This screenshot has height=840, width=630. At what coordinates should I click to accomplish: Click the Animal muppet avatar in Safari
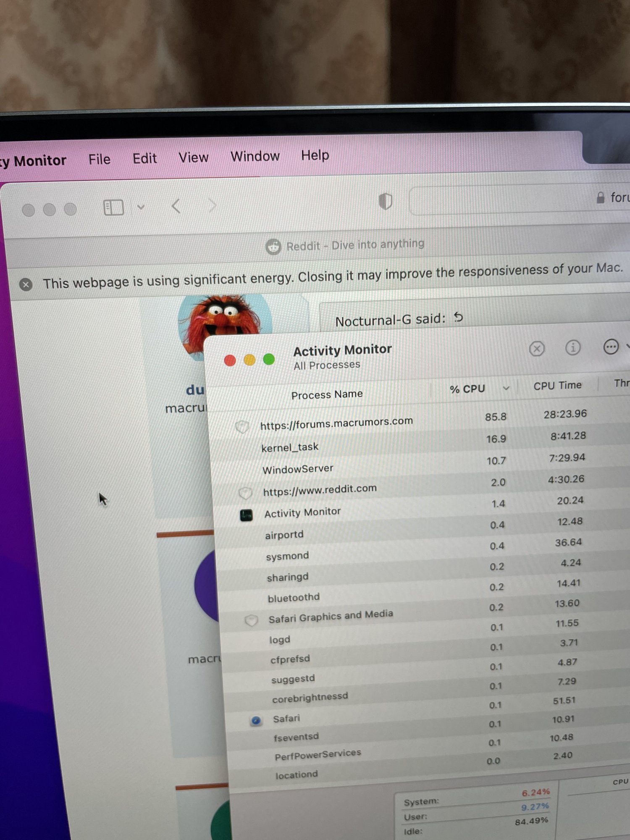[225, 325]
